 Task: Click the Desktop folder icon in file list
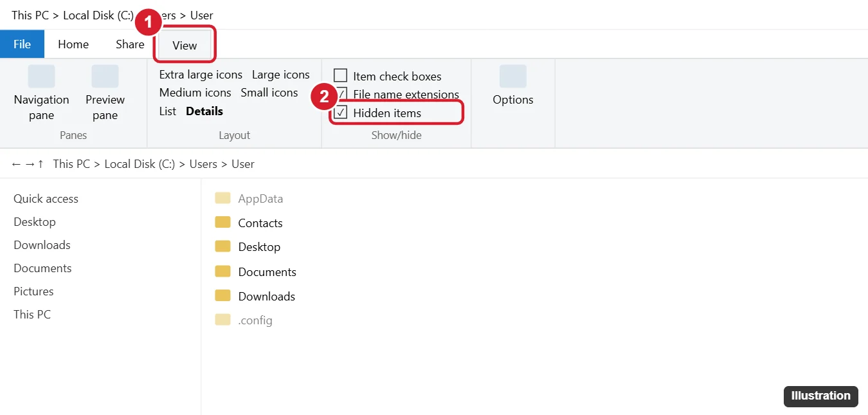point(222,246)
